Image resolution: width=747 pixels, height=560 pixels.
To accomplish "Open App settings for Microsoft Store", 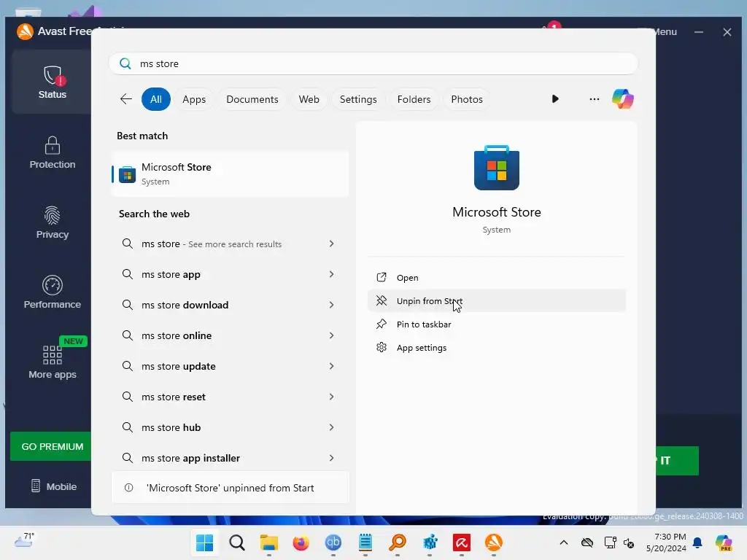I will pyautogui.click(x=496, y=348).
